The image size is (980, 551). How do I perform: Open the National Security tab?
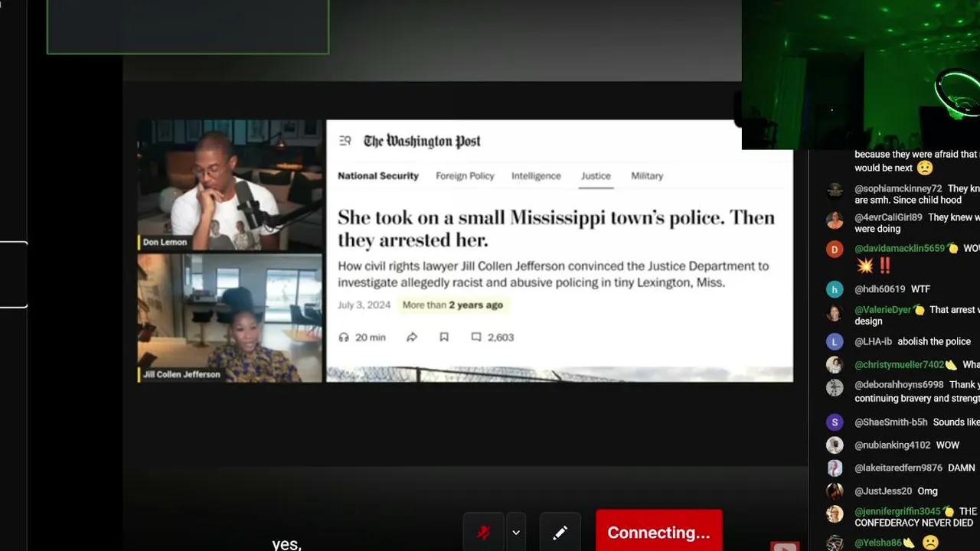378,176
